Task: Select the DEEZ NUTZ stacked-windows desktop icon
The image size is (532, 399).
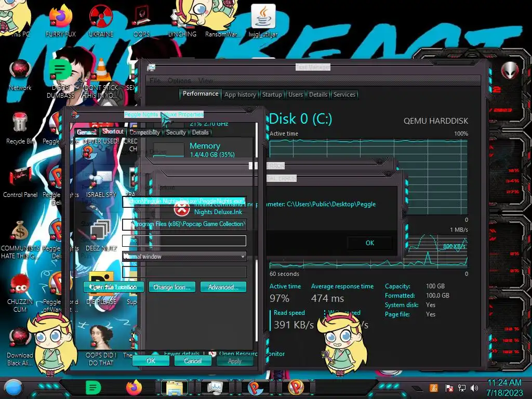Action: pyautogui.click(x=101, y=235)
